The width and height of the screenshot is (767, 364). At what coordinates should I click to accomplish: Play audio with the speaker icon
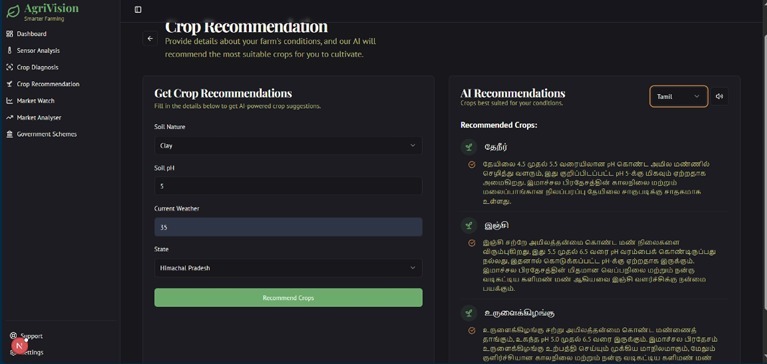click(x=719, y=96)
